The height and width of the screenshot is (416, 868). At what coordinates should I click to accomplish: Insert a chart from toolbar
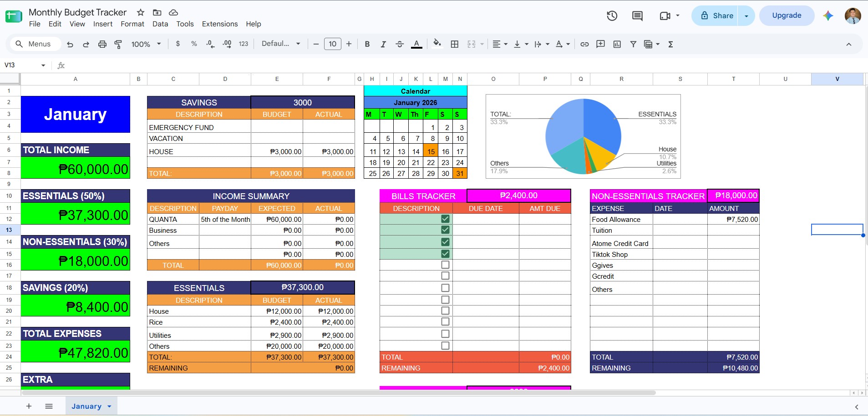617,44
